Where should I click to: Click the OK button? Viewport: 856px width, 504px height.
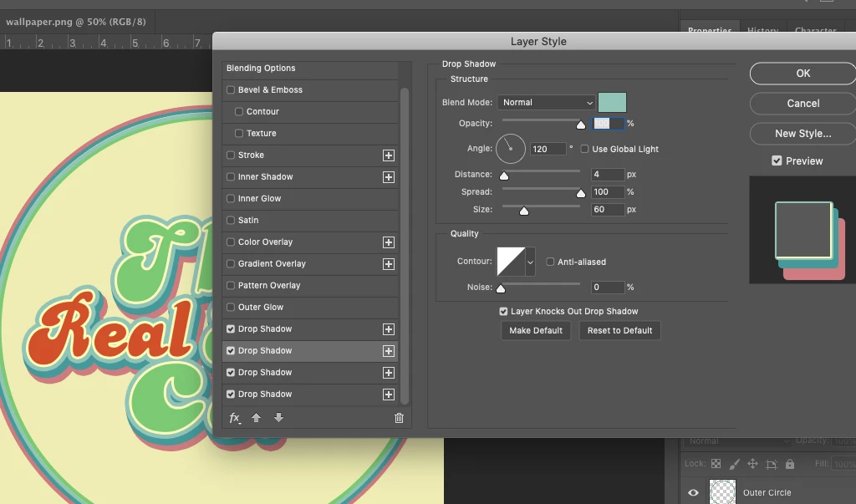[x=802, y=74]
